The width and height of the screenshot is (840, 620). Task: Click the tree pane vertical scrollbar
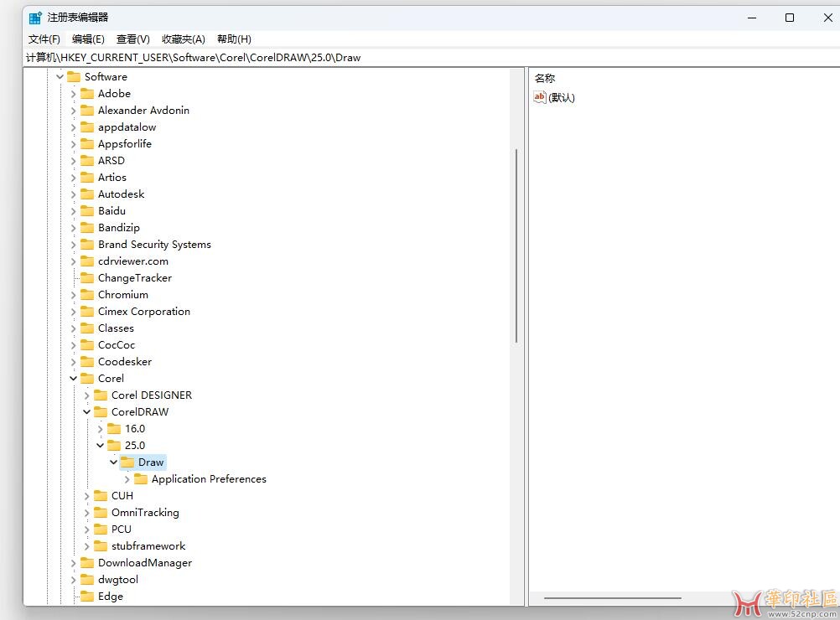point(516,245)
